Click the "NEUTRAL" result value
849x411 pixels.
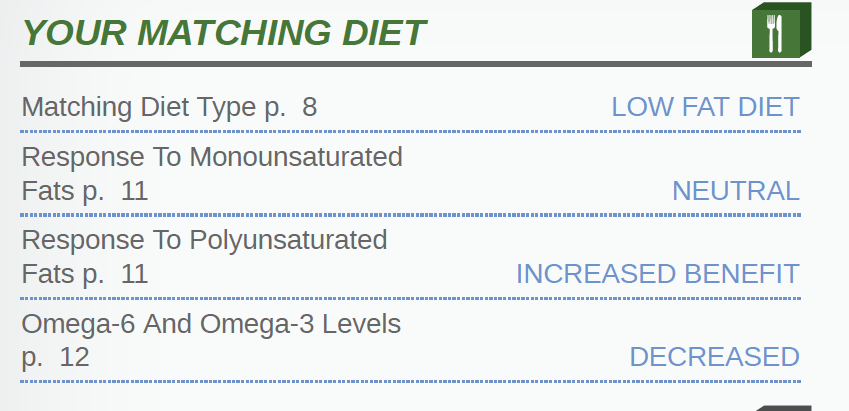click(x=735, y=191)
